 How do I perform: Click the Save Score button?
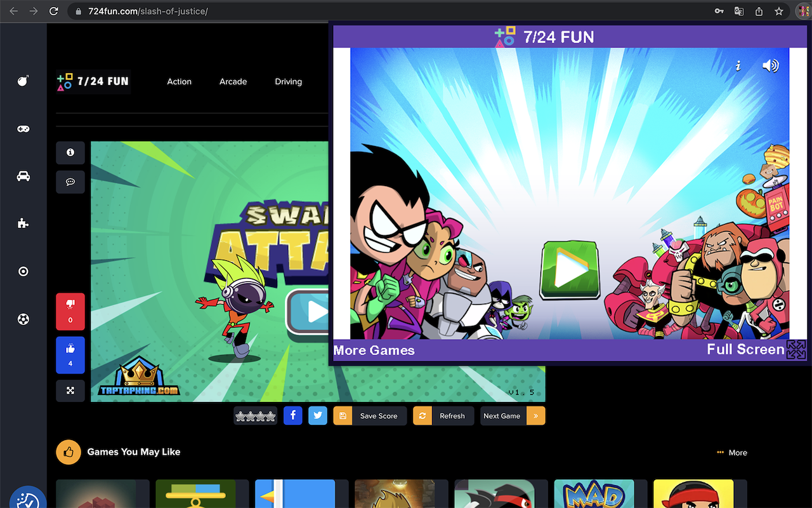click(370, 416)
